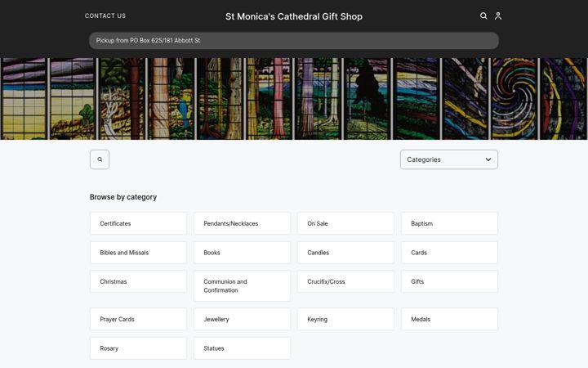Open the user account icon
Viewport: 588px width, 368px height.
point(498,16)
